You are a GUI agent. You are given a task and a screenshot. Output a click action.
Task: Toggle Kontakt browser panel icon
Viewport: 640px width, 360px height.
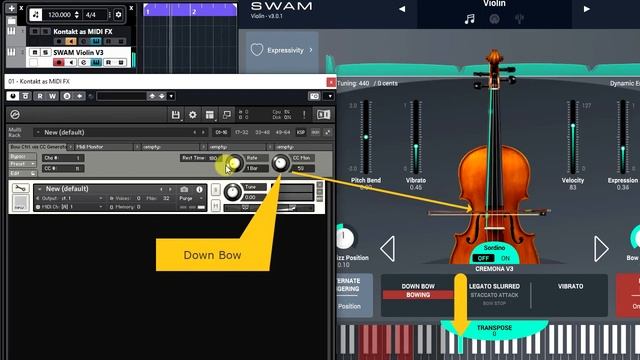[x=323, y=115]
